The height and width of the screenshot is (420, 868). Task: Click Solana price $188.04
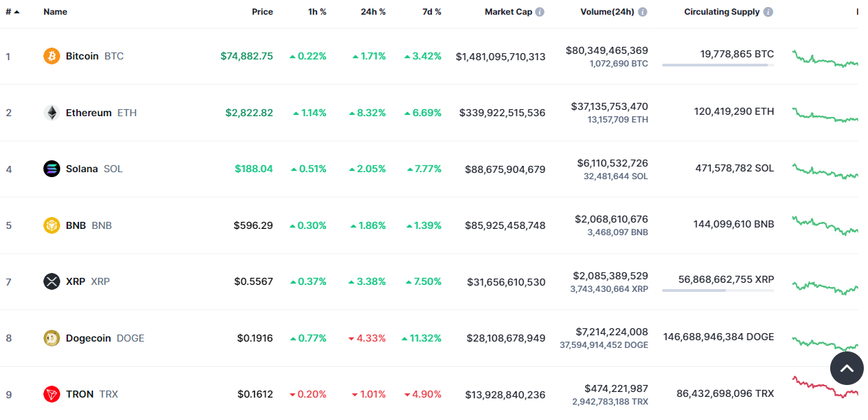point(254,169)
